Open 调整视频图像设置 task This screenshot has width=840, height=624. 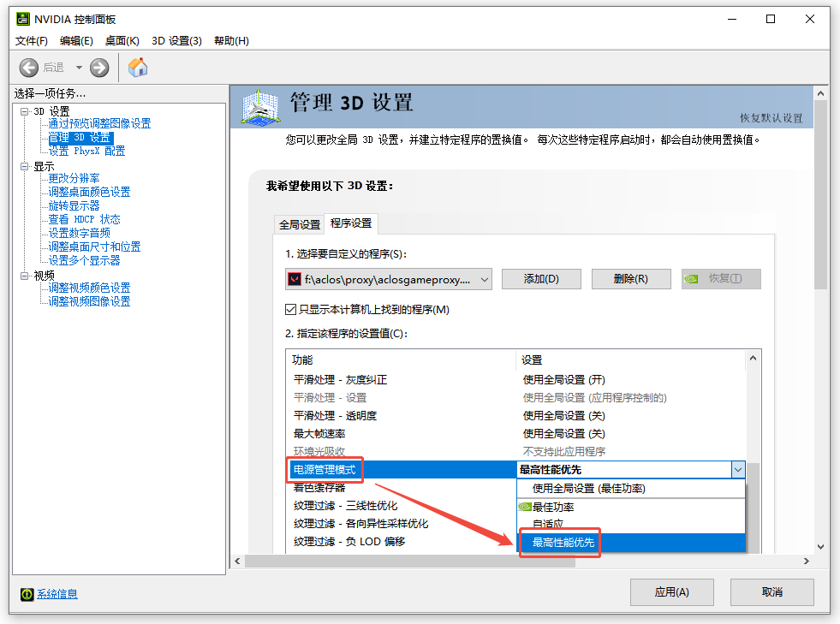(x=89, y=301)
